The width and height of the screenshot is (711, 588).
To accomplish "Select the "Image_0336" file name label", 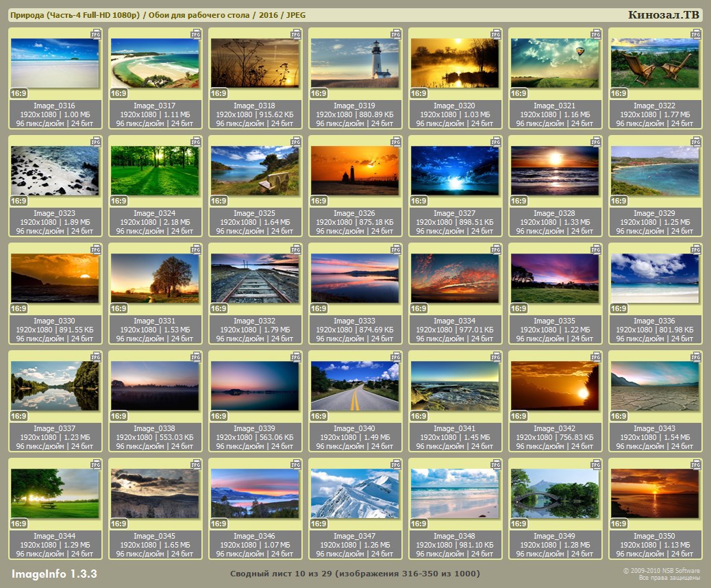I will [x=654, y=321].
